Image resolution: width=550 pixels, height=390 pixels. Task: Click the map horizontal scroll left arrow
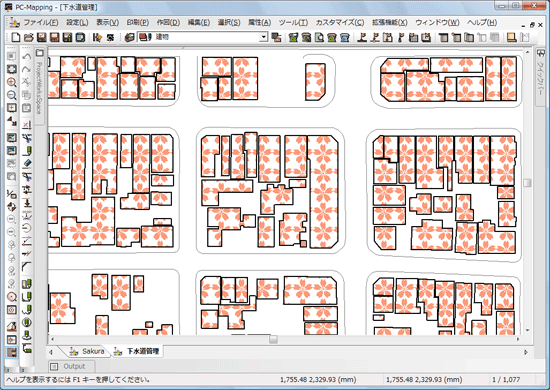pos(52,339)
